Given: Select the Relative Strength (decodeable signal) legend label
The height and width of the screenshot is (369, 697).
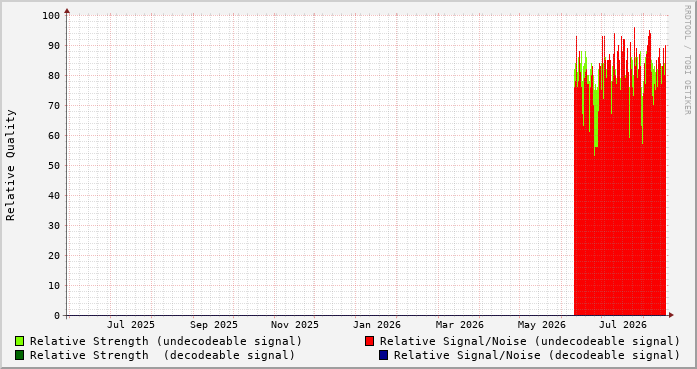Looking at the screenshot, I should coord(162,356).
